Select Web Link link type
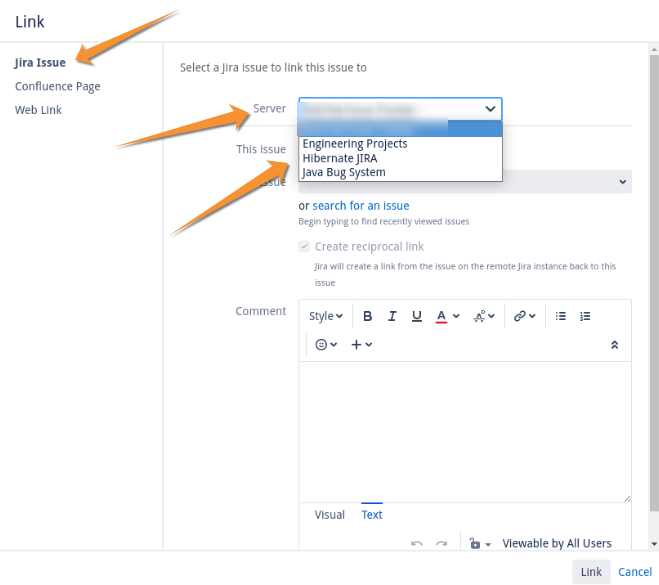 point(38,110)
